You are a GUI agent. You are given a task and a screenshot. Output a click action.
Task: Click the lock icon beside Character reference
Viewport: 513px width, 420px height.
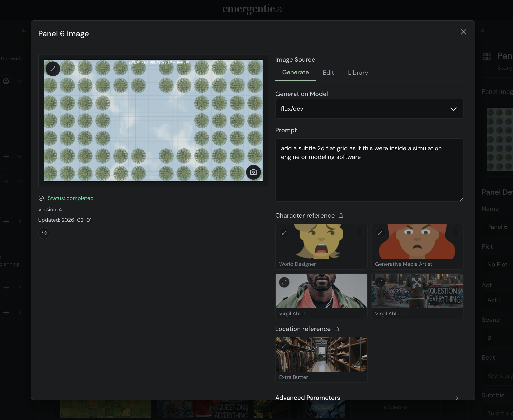tap(341, 215)
